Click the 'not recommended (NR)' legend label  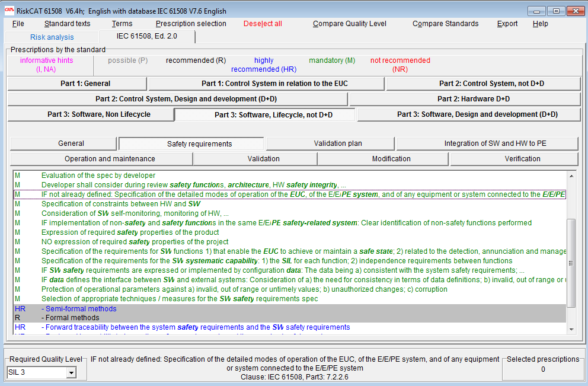point(400,65)
